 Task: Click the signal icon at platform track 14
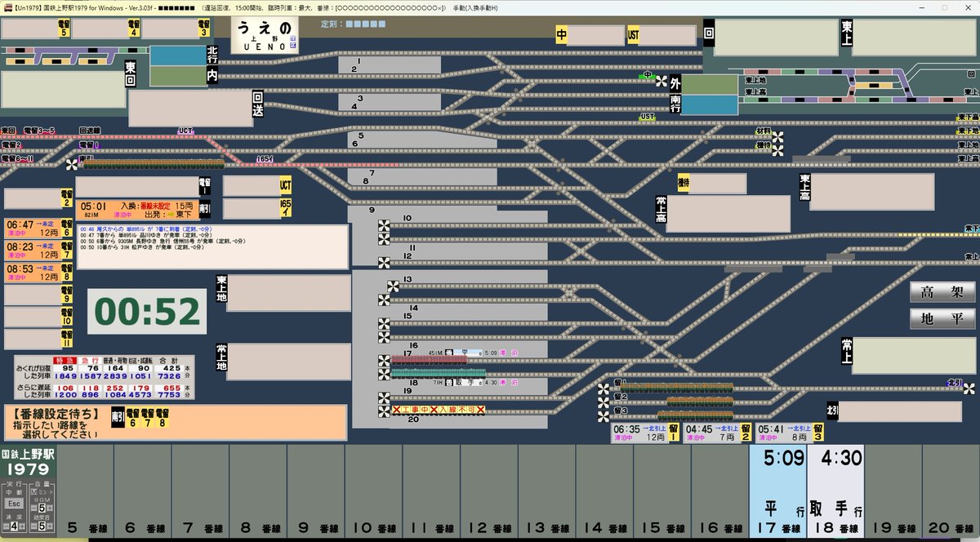[x=384, y=300]
